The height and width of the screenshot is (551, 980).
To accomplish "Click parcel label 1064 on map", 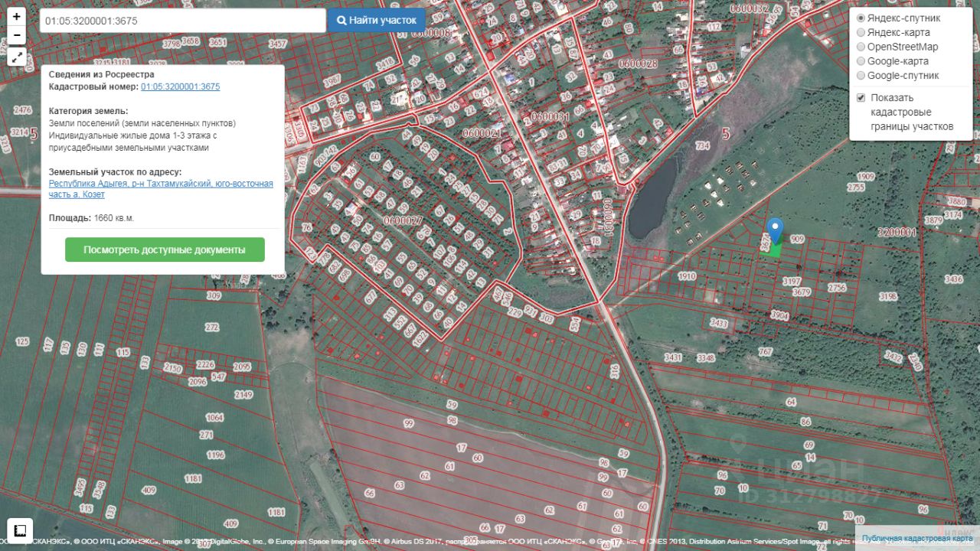I will click(214, 418).
